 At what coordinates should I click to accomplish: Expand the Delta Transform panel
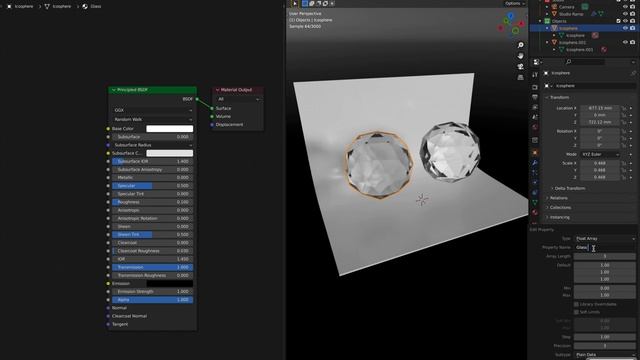(x=570, y=189)
